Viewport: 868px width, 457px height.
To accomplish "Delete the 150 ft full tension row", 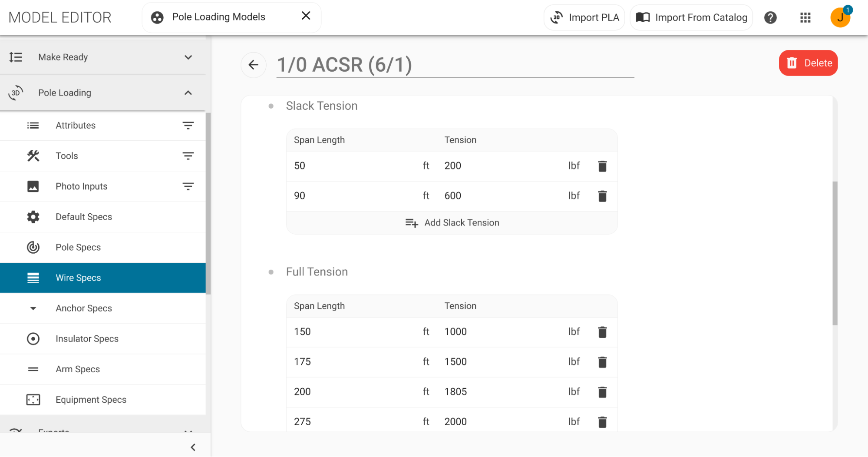I will (602, 332).
